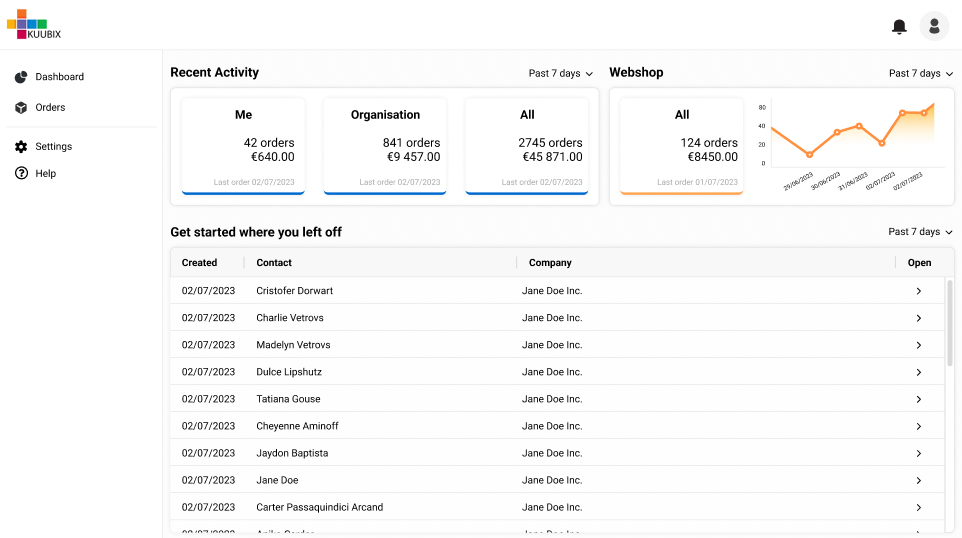The width and height of the screenshot is (962, 538).
Task: Select the Me orders card
Action: (243, 146)
